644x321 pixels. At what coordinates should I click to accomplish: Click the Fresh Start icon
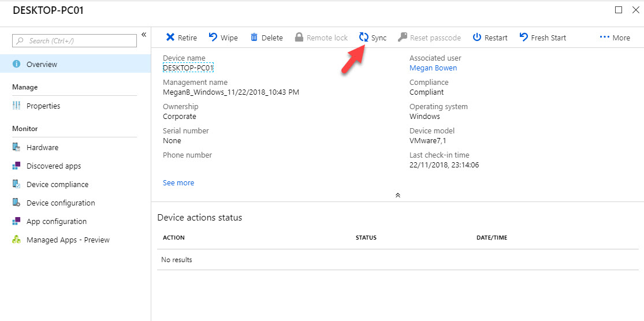tap(524, 38)
